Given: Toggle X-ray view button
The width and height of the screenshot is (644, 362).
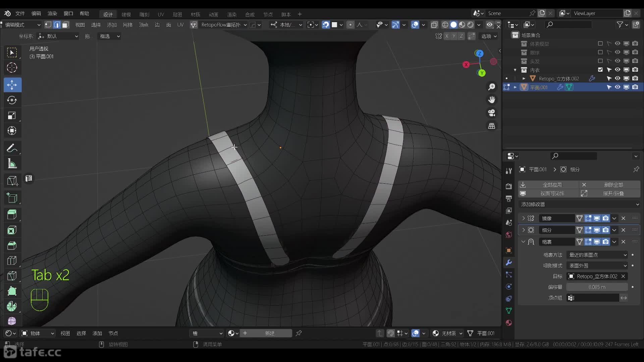Looking at the screenshot, I should point(434,25).
